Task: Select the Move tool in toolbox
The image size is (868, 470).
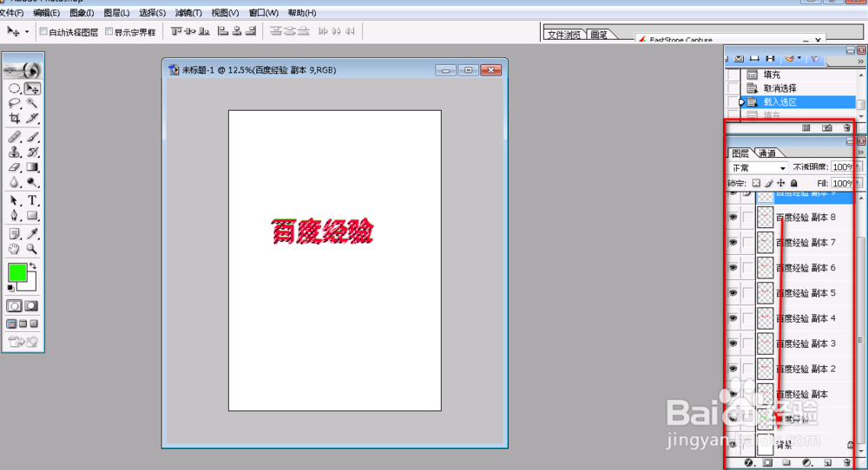Action: (x=32, y=88)
